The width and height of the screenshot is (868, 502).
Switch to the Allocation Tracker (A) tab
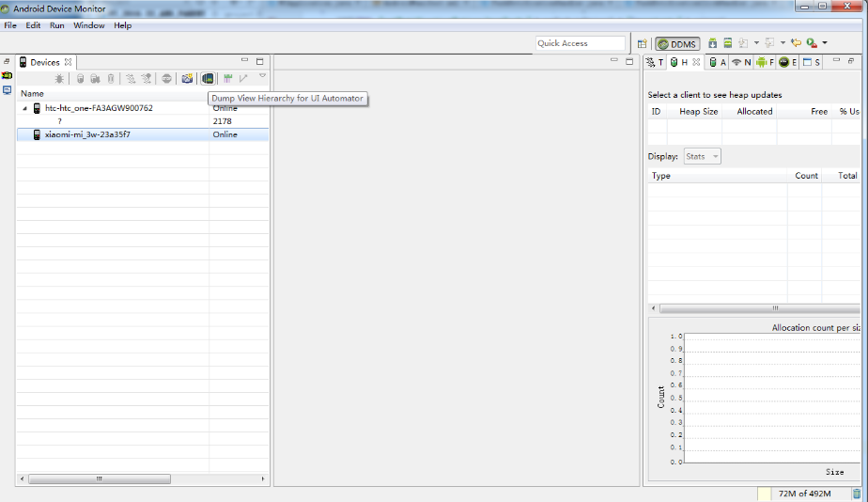pos(718,62)
